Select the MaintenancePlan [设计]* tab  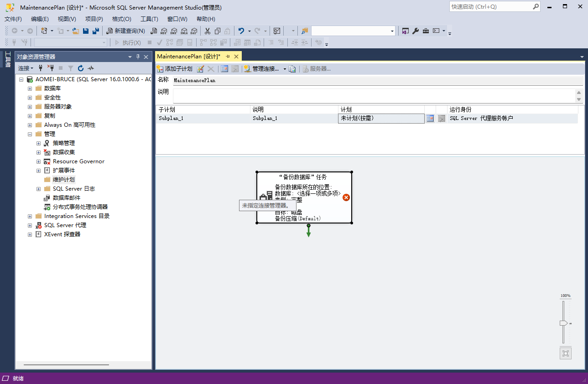[189, 57]
